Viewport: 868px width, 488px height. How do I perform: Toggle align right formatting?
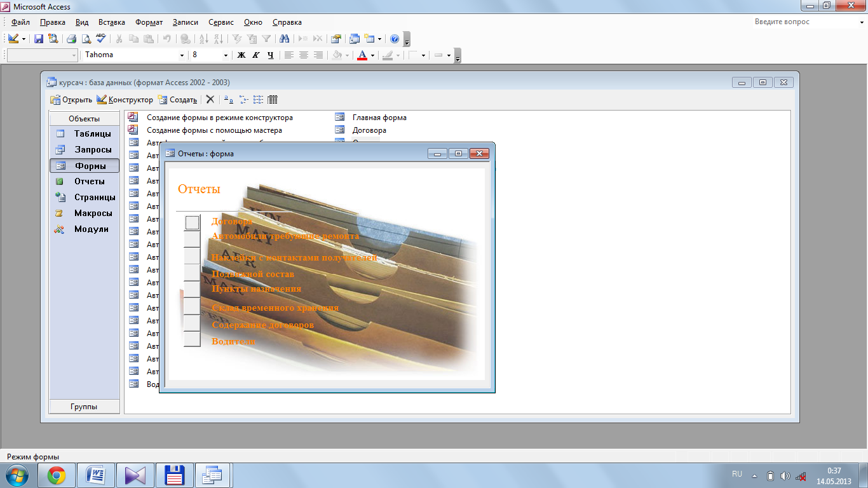318,55
